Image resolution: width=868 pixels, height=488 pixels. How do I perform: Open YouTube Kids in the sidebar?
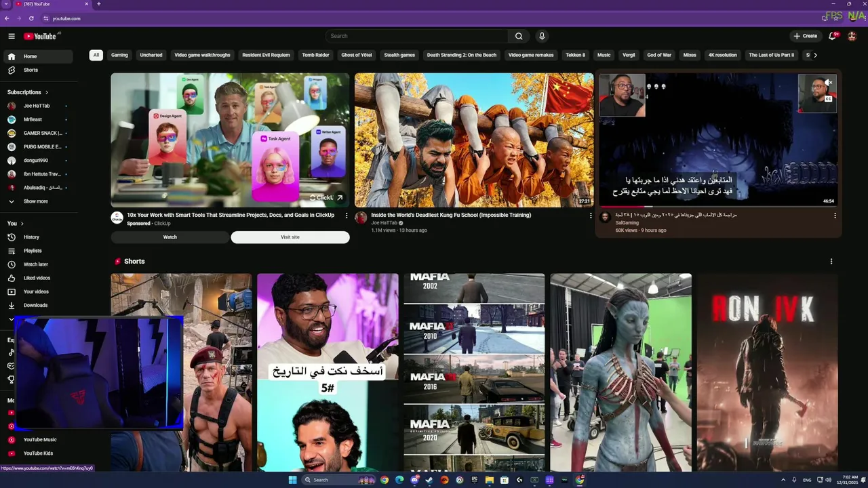(x=39, y=453)
